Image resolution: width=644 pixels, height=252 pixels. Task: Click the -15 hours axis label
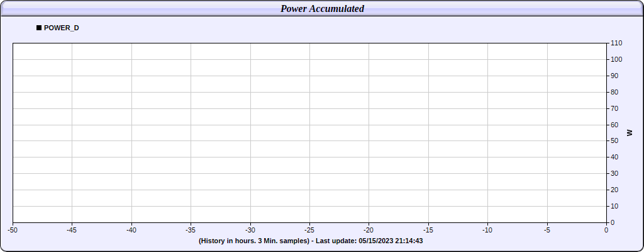428,230
